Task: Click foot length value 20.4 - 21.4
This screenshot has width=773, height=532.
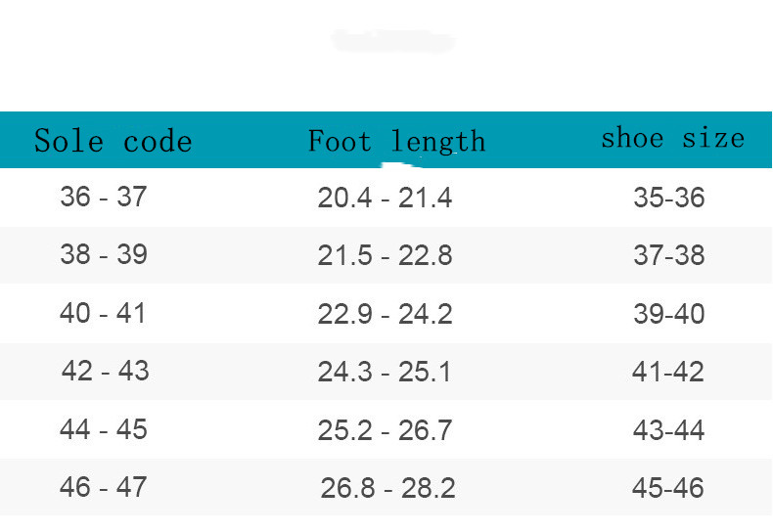Action: point(385,198)
